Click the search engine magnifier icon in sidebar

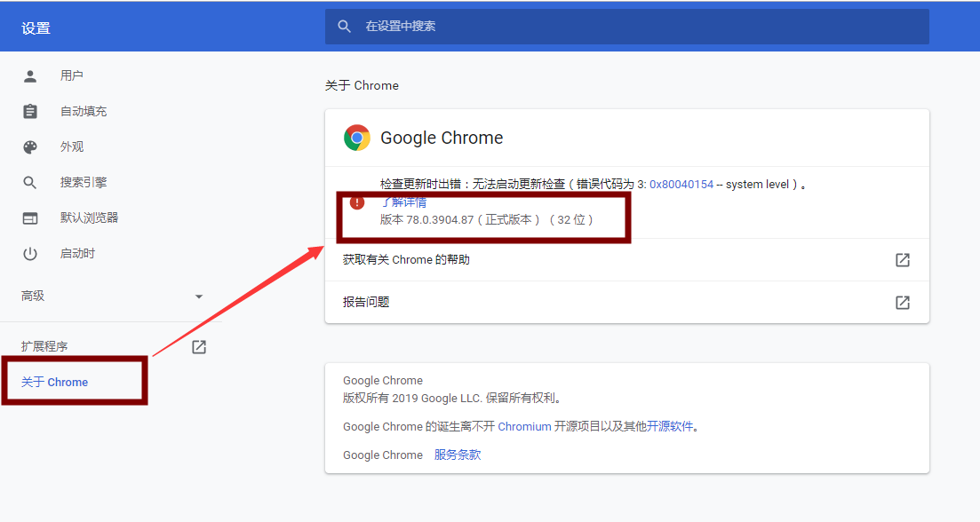(x=30, y=182)
